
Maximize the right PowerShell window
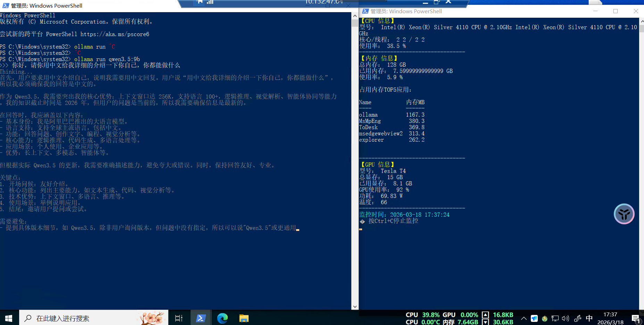click(616, 11)
